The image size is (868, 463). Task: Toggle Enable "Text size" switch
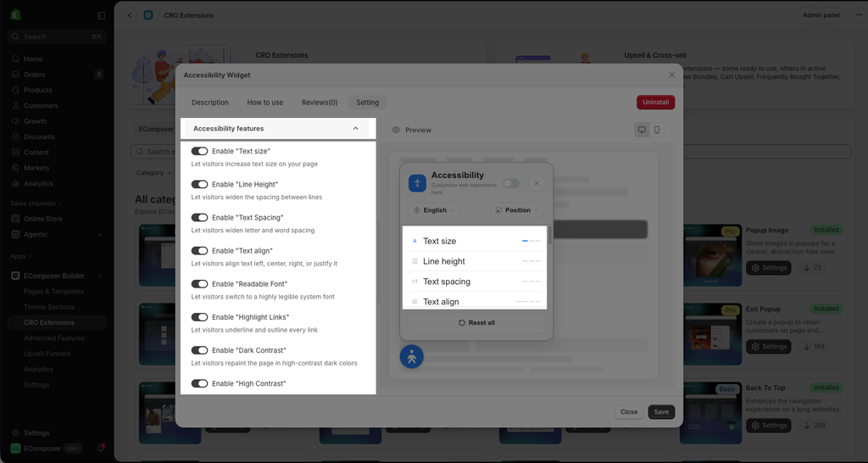[199, 151]
